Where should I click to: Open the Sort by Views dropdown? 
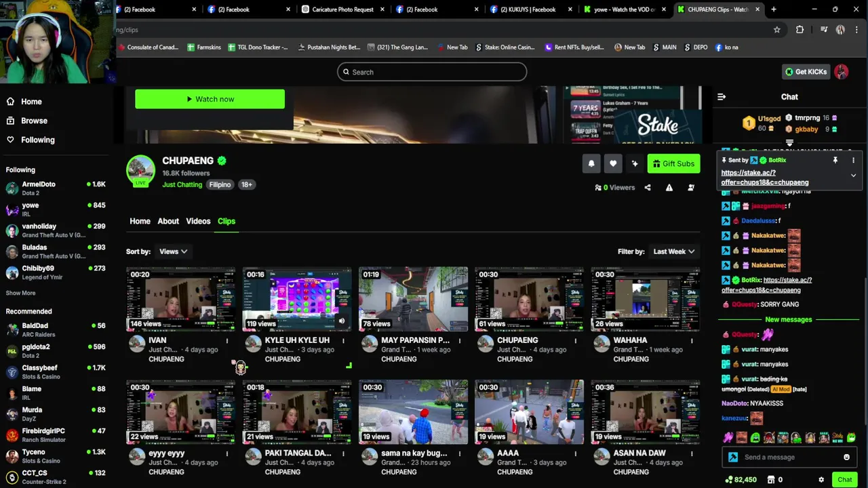coord(173,251)
